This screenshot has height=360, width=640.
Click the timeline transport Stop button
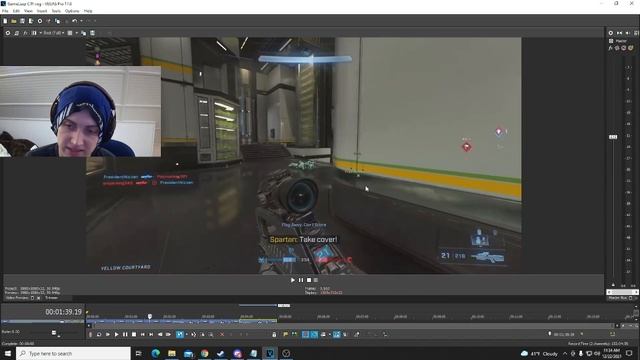click(134, 334)
